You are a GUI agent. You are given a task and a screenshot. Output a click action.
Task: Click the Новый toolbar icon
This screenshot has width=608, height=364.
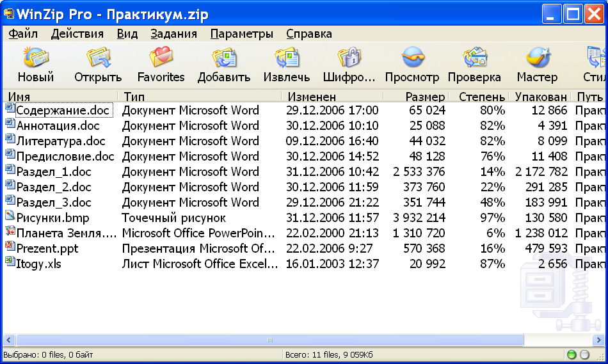tap(36, 58)
